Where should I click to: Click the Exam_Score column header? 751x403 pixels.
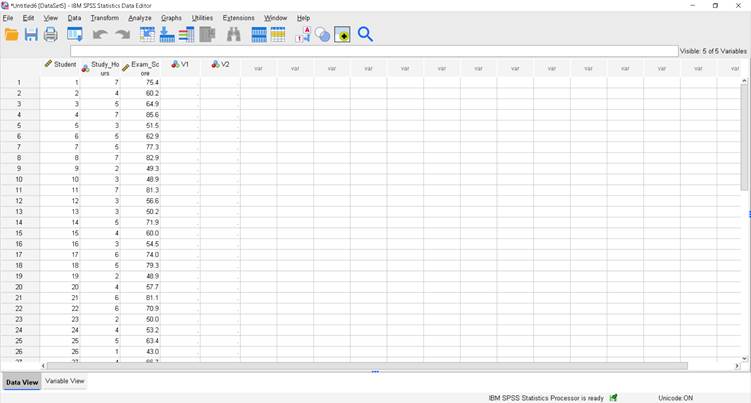point(141,68)
